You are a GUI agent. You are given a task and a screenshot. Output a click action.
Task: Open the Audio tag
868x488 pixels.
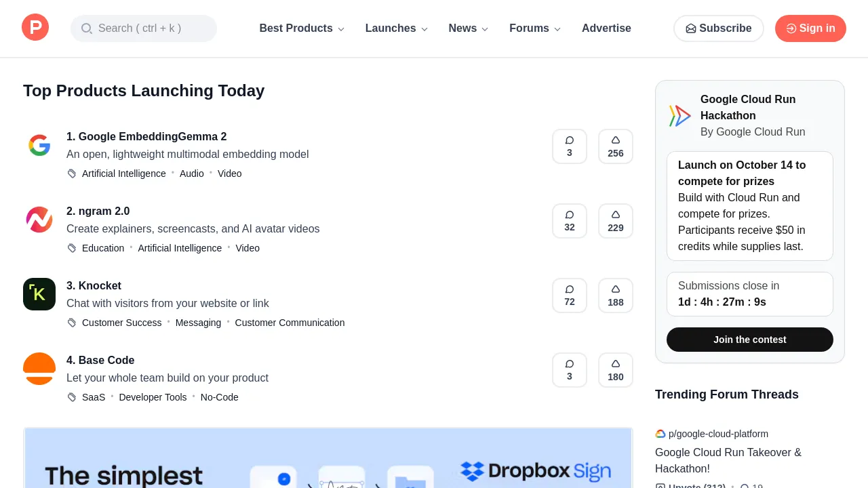(x=192, y=174)
